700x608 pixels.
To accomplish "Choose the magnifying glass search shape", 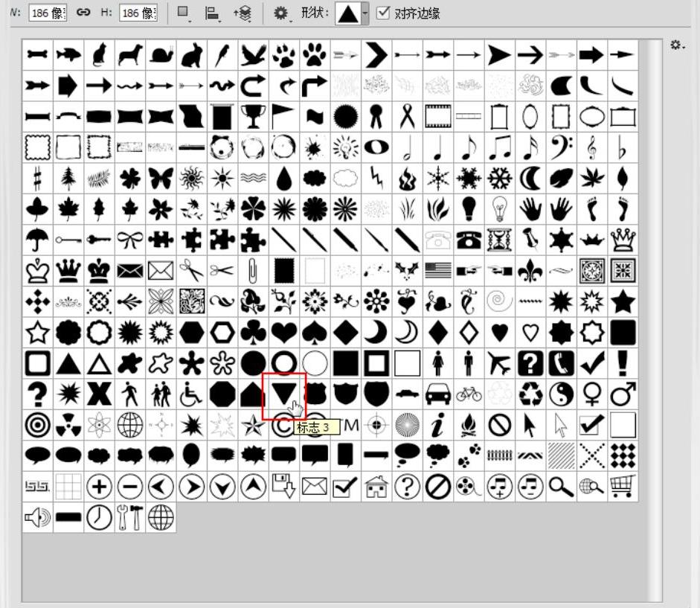I will coord(561,487).
